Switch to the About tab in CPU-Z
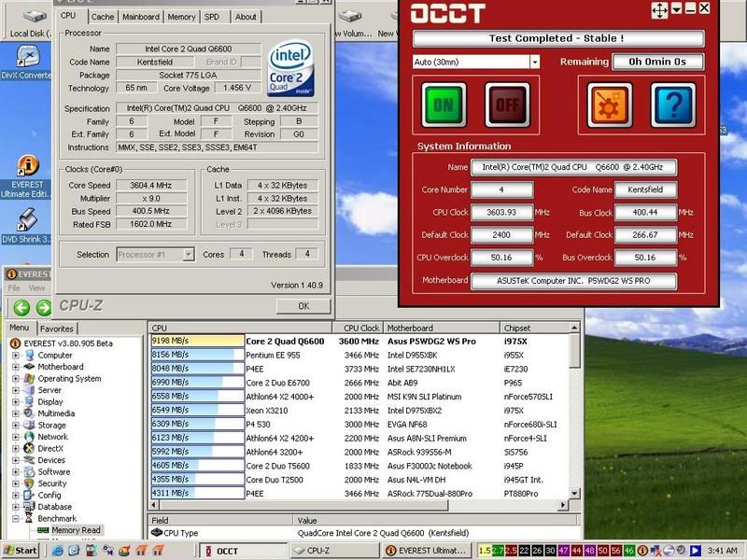The image size is (747, 560). [246, 17]
